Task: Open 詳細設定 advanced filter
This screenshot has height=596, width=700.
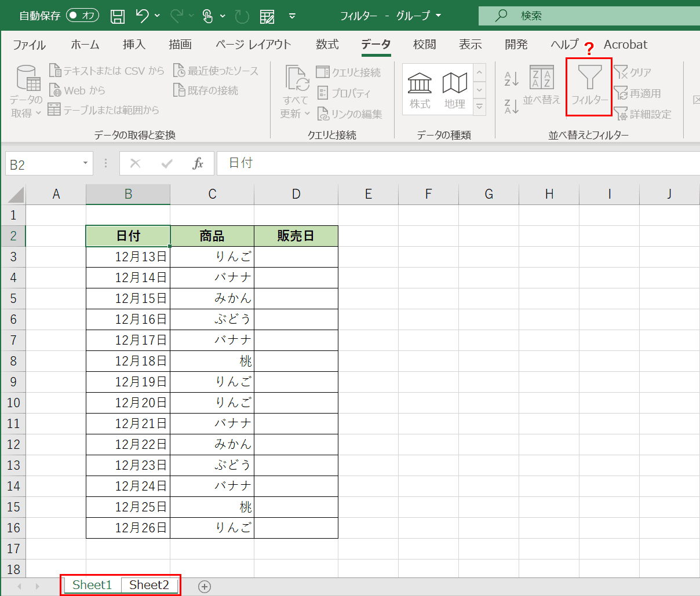Action: [643, 114]
